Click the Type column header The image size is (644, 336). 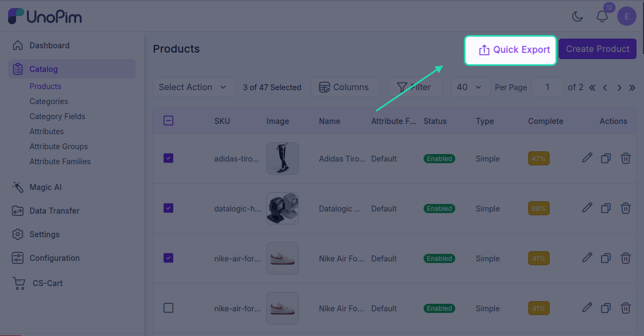pos(485,121)
